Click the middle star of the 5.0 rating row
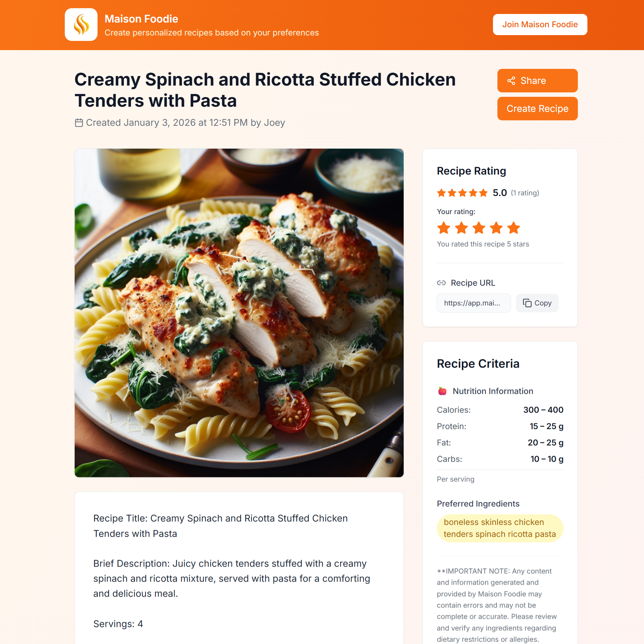The width and height of the screenshot is (644, 644). (x=462, y=193)
